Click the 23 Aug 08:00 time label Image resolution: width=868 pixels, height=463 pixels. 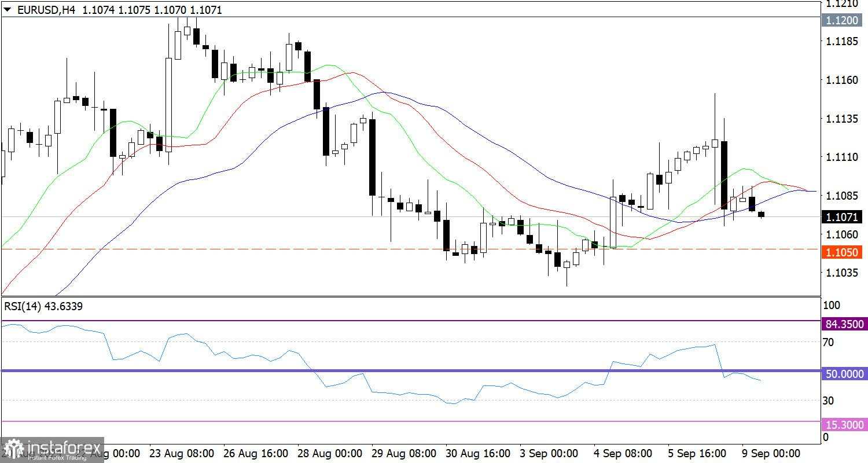pos(181,453)
